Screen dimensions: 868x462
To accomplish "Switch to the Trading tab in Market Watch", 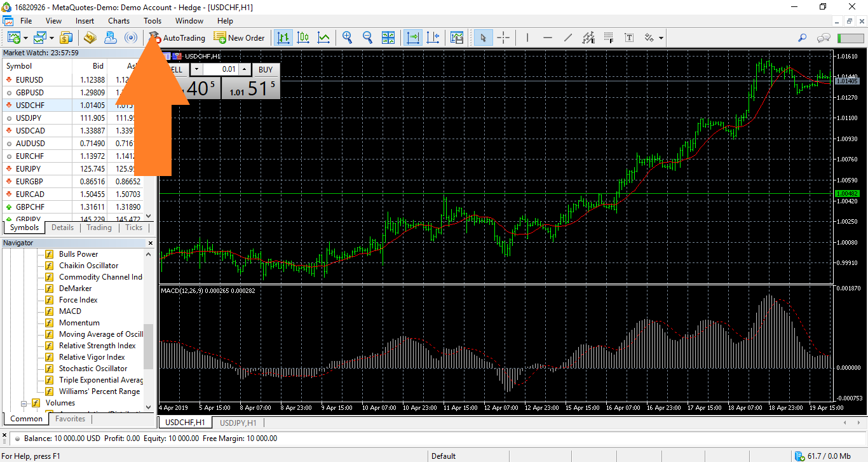I will pyautogui.click(x=99, y=228).
